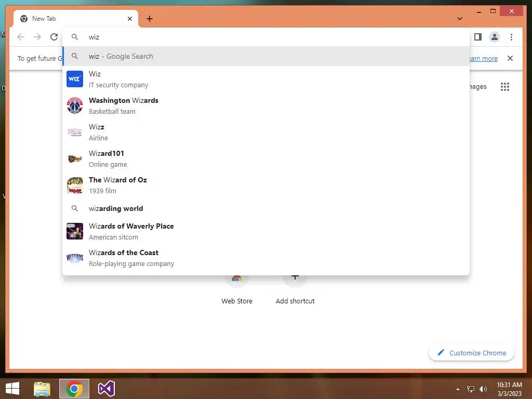Click the Wizz airline logo thumbnail
This screenshot has width=532, height=399.
pos(75,132)
